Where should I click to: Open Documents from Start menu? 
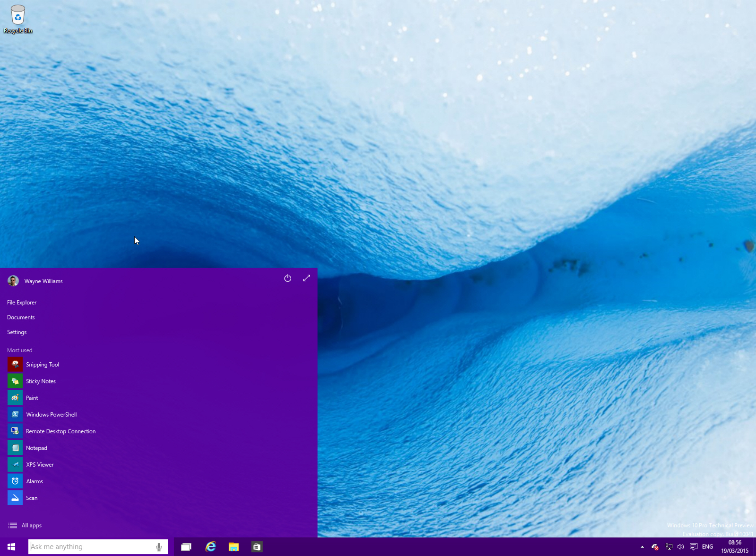[x=20, y=317]
